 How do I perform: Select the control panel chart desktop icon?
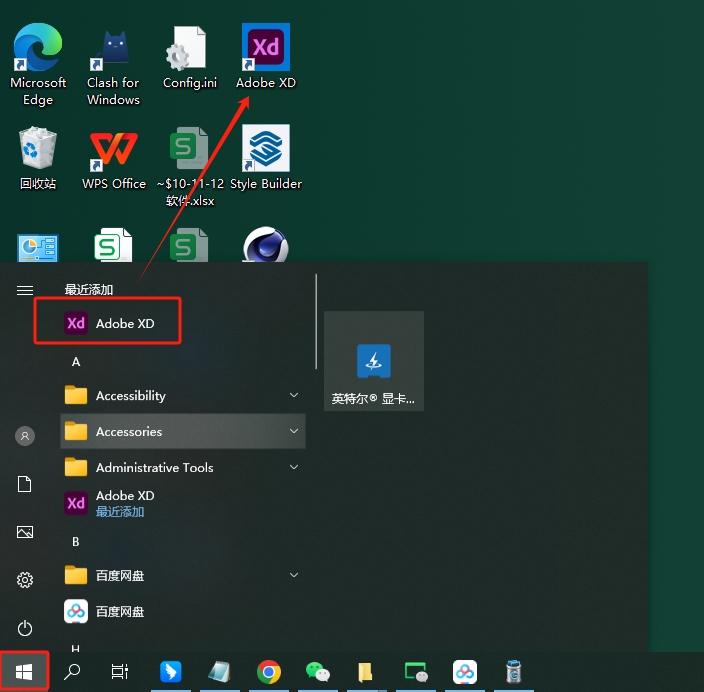[x=38, y=247]
